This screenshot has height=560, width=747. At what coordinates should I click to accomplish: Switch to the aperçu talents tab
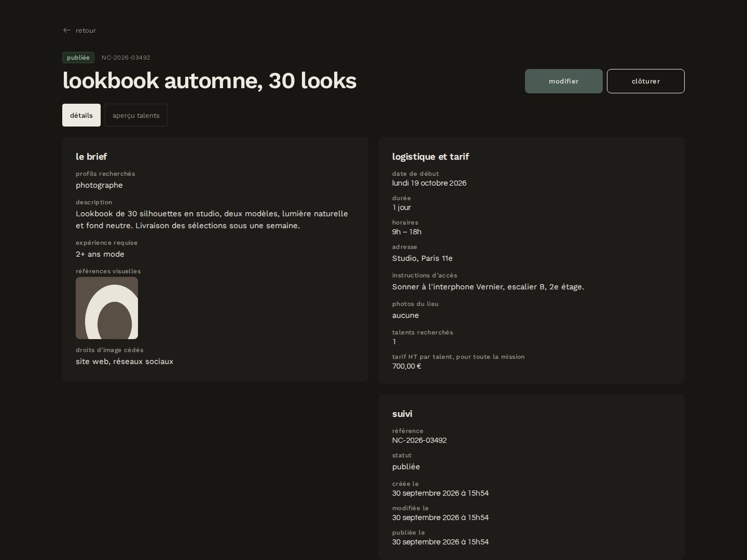coord(136,115)
